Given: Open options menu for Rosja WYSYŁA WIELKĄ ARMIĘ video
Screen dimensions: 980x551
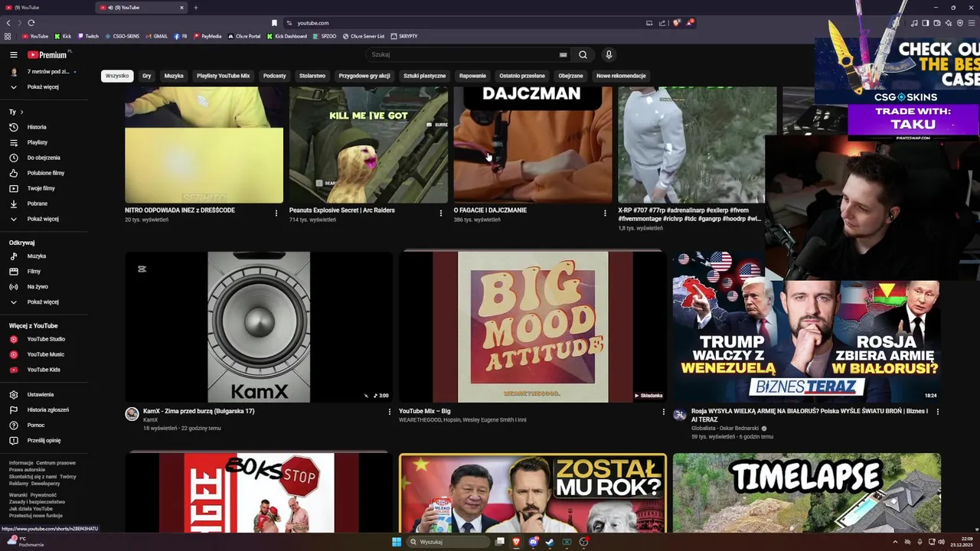Looking at the screenshot, I should point(937,412).
